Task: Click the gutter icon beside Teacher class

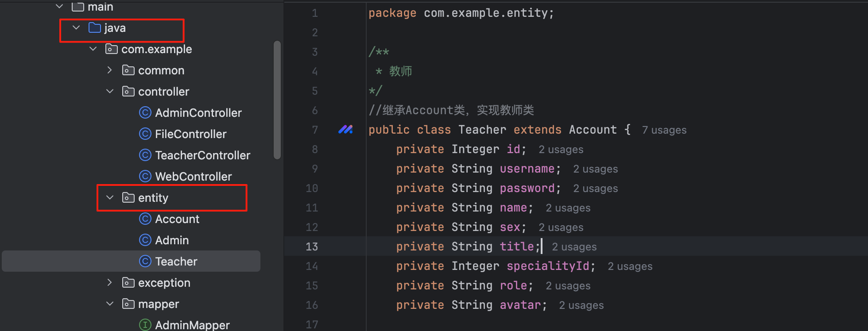Action: pos(345,130)
